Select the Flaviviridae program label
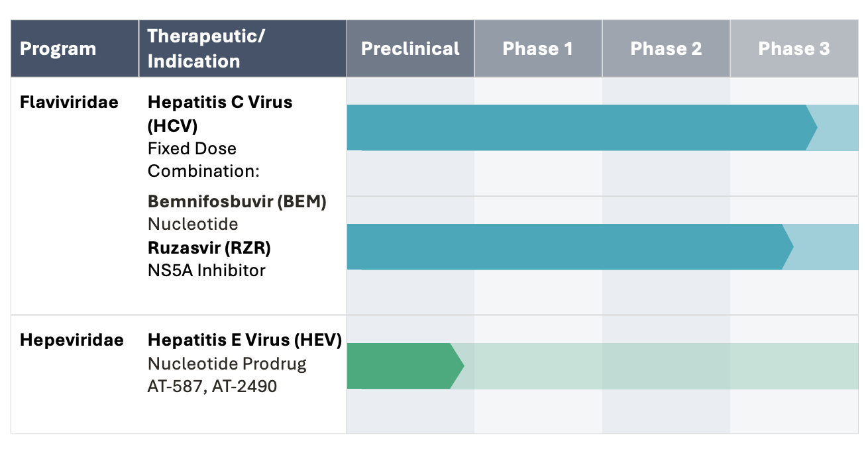The height and width of the screenshot is (457, 868). click(69, 103)
